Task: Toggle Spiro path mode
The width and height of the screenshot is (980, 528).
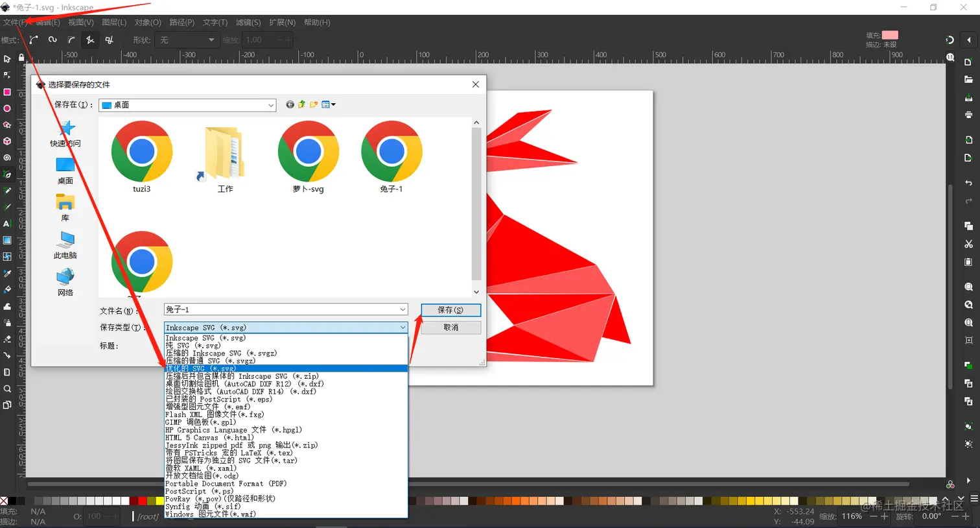Action: 52,40
